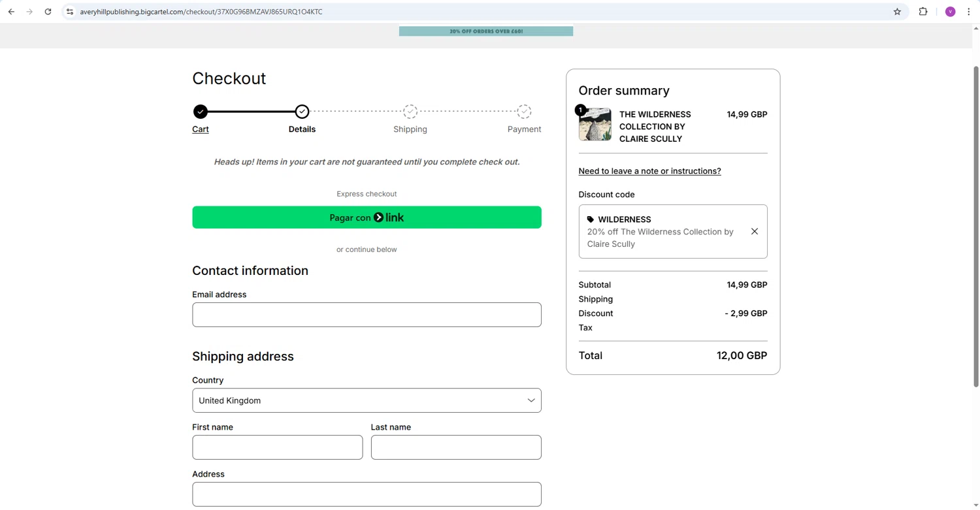
Task: Click the browser address bar URL
Action: [x=201, y=12]
